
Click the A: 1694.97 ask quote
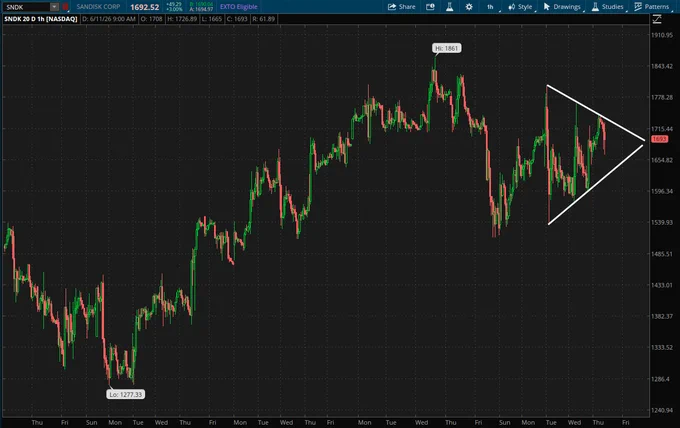(x=201, y=9)
